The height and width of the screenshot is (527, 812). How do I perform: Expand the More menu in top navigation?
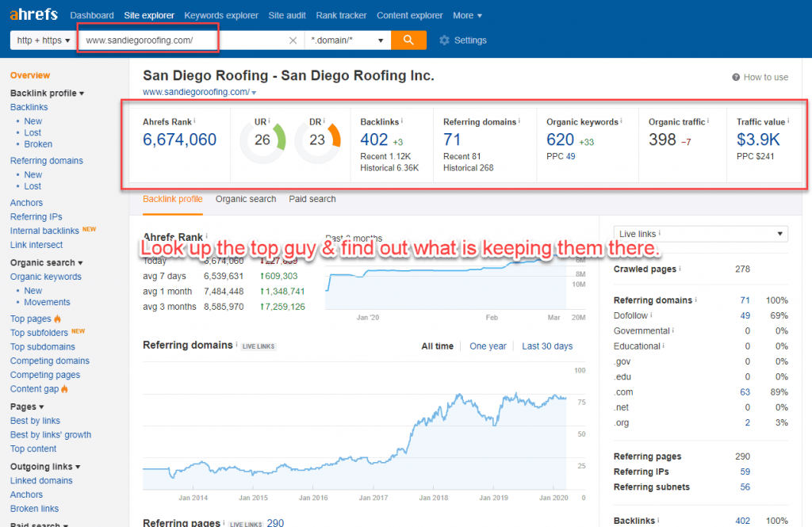tap(467, 15)
